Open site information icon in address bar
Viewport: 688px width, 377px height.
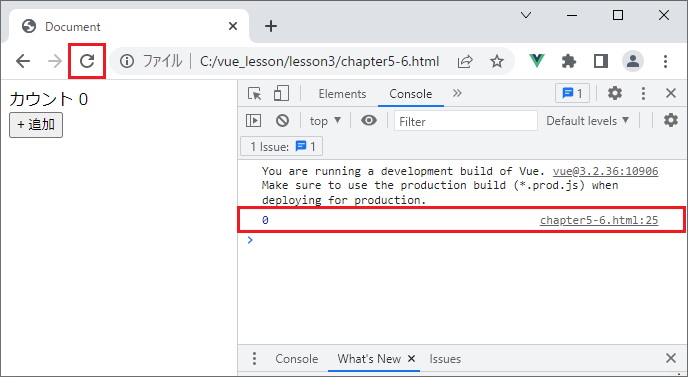point(126,61)
